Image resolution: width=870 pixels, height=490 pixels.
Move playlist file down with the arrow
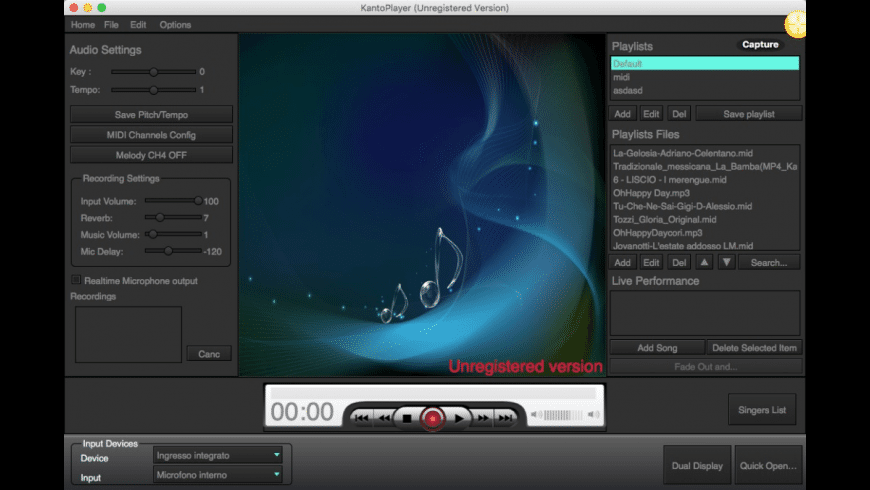click(x=727, y=262)
